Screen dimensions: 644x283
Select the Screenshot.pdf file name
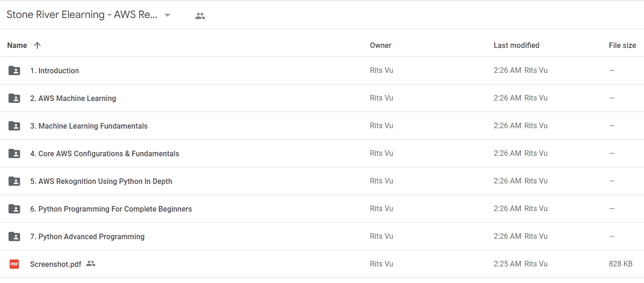click(56, 264)
